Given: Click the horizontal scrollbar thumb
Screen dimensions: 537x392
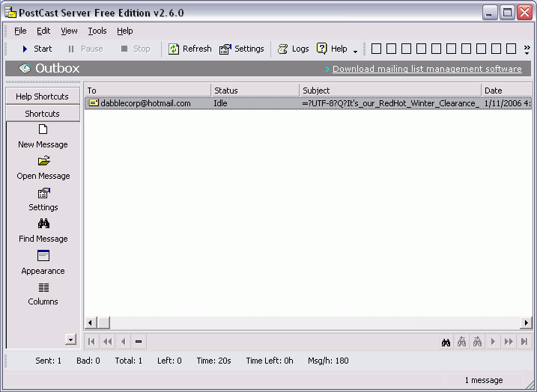Looking at the screenshot, I should coord(104,322).
